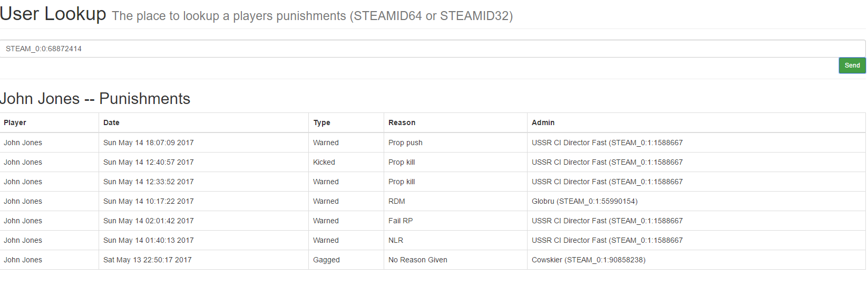Click admin Cowskier's entry
868x303 pixels.
point(588,260)
